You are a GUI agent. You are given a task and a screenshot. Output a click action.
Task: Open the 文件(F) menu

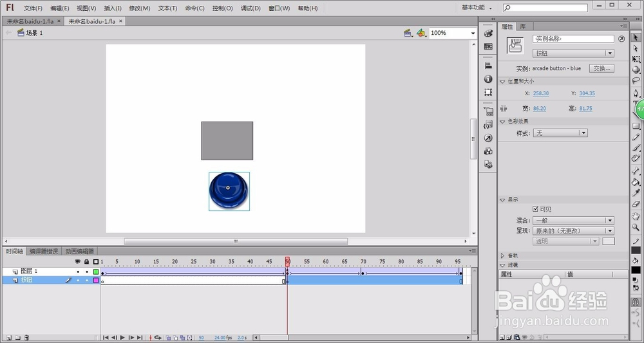(x=33, y=8)
